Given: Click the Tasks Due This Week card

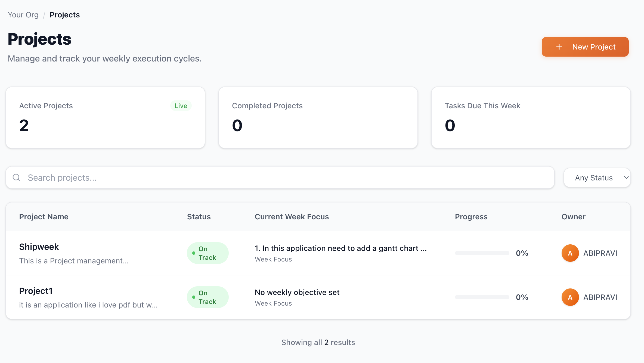Looking at the screenshot, I should coord(531,118).
